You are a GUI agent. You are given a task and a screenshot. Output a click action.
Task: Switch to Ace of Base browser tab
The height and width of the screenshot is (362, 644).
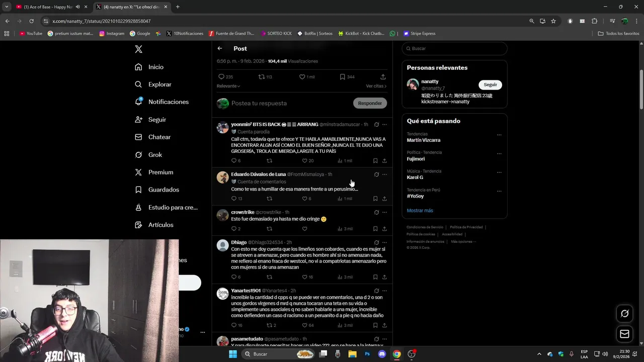click(x=48, y=7)
